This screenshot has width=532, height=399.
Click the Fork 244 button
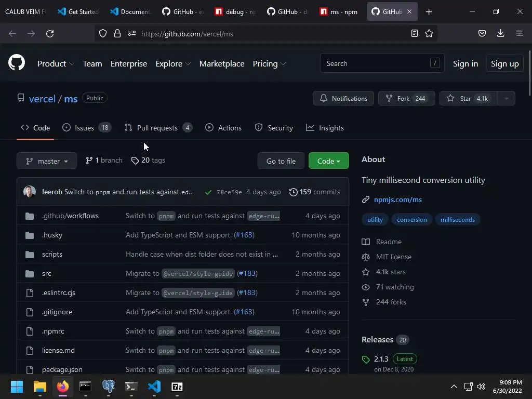[406, 98]
